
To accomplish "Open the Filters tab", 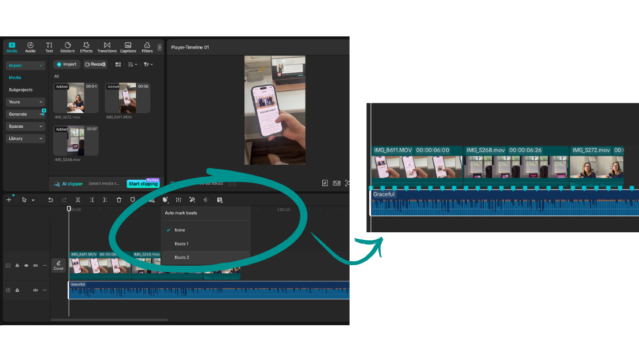I will point(147,47).
